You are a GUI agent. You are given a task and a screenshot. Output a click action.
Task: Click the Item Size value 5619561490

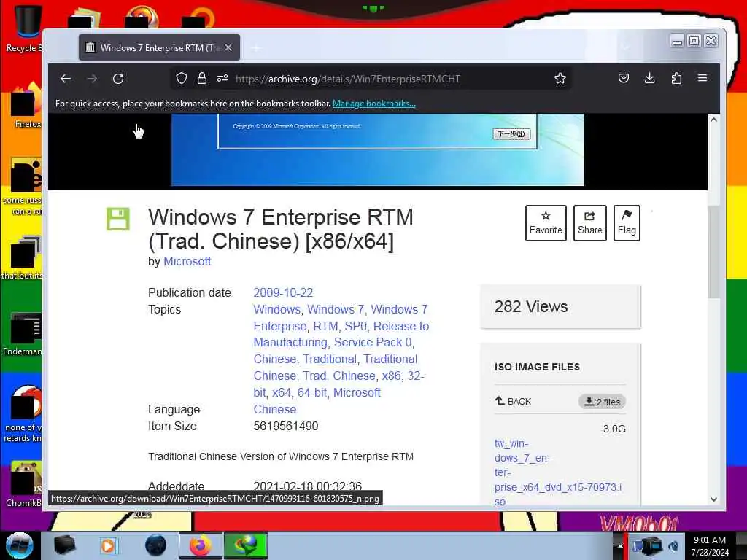coord(286,426)
